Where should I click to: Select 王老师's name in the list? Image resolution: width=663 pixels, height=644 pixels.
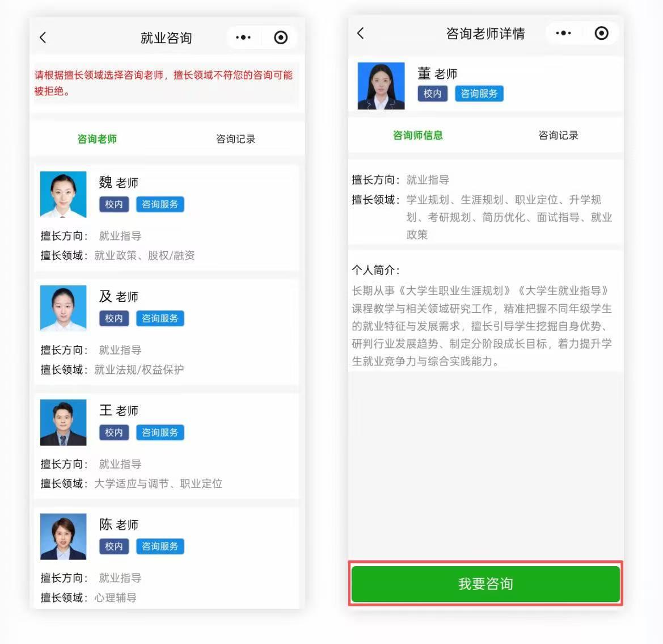[119, 410]
